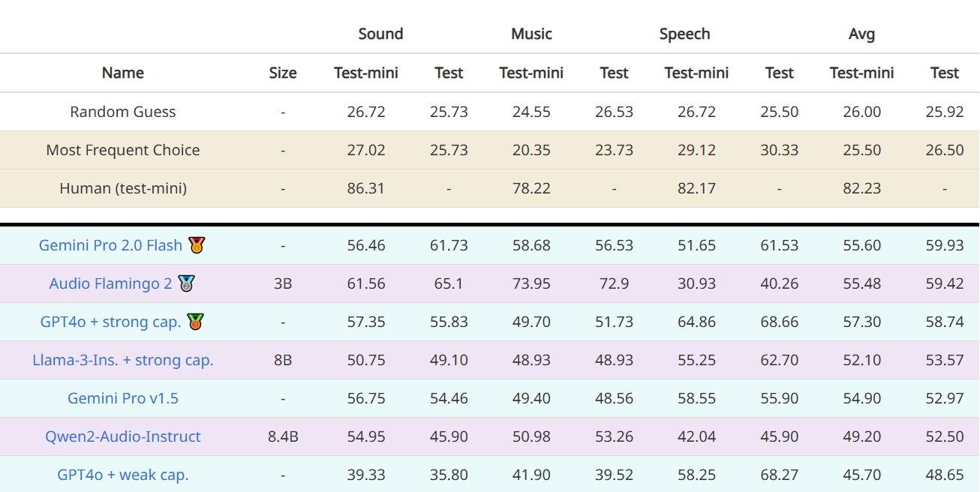
Task: Follow the GPT4o + strong cap. link
Action: [x=110, y=322]
